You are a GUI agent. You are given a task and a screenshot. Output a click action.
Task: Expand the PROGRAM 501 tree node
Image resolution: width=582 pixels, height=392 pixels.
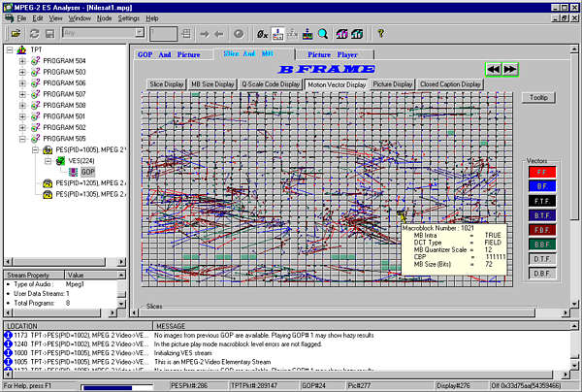click(22, 115)
